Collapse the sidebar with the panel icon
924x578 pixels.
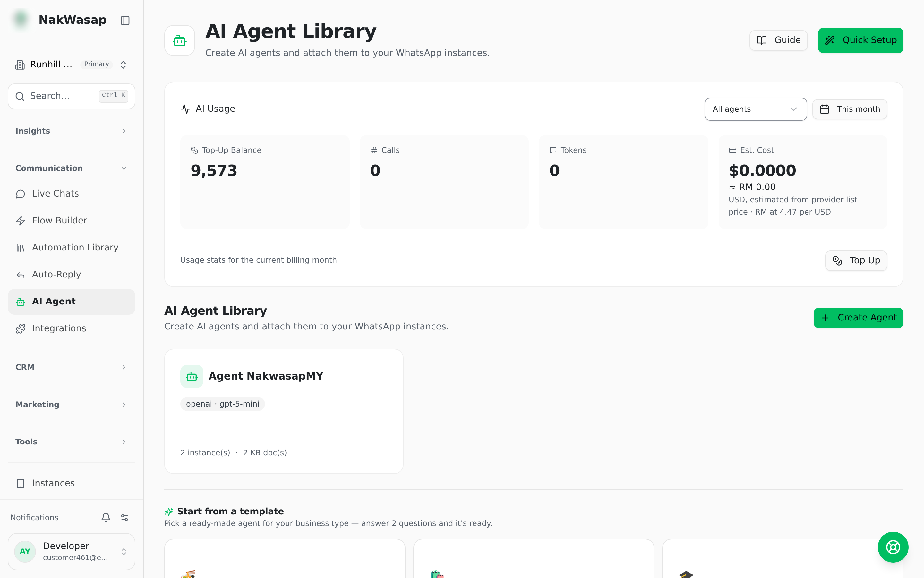click(x=125, y=20)
